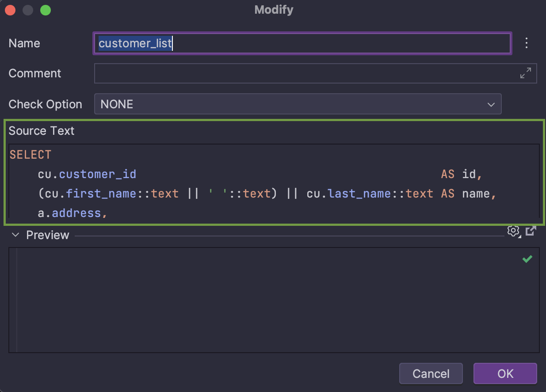
Task: Click the customer_id column reference
Action: coord(98,174)
